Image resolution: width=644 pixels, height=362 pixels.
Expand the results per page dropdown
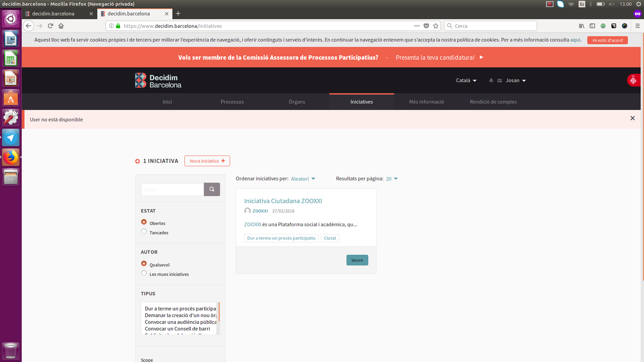(392, 179)
